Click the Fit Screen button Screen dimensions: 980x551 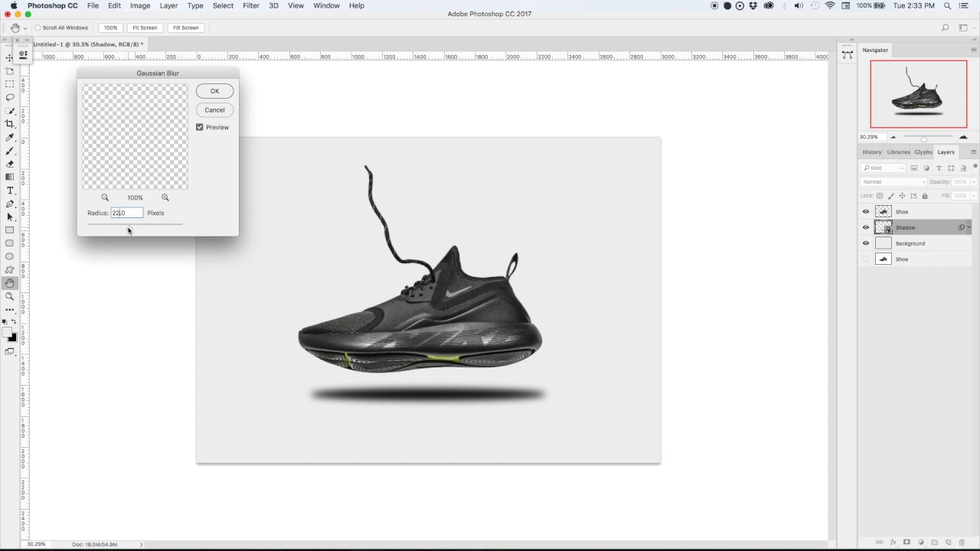tap(145, 28)
